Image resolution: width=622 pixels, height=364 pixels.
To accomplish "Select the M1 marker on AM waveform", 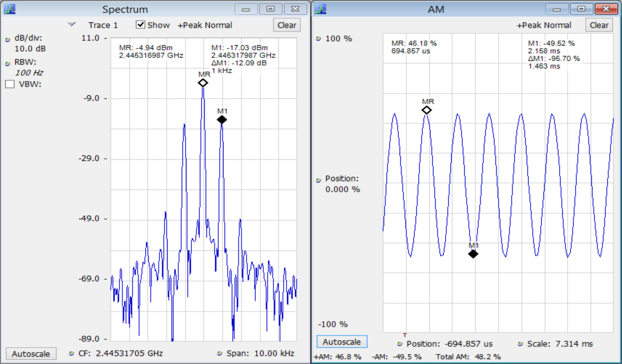I will click(x=473, y=254).
